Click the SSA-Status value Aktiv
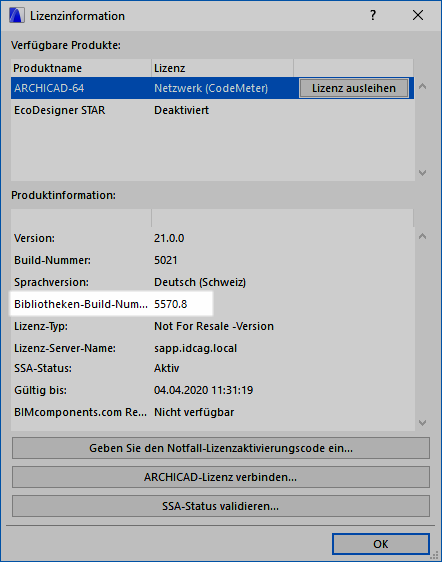Viewport: 442px width, 562px height. 167,368
